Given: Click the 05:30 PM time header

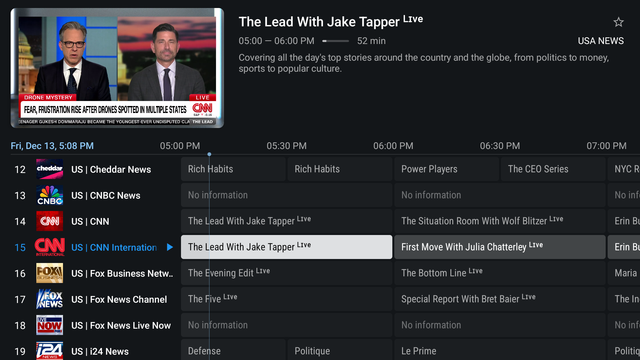Looking at the screenshot, I should pyautogui.click(x=287, y=146).
